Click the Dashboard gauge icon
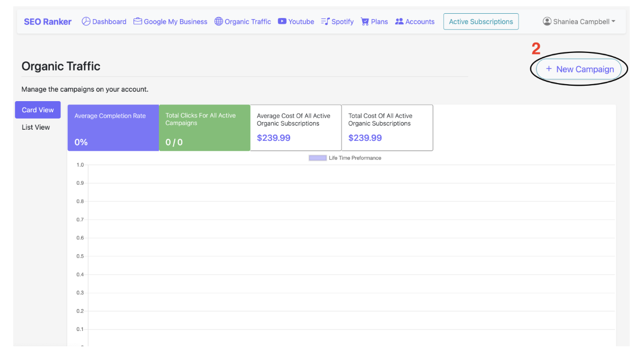The height and width of the screenshot is (359, 644). tap(86, 22)
